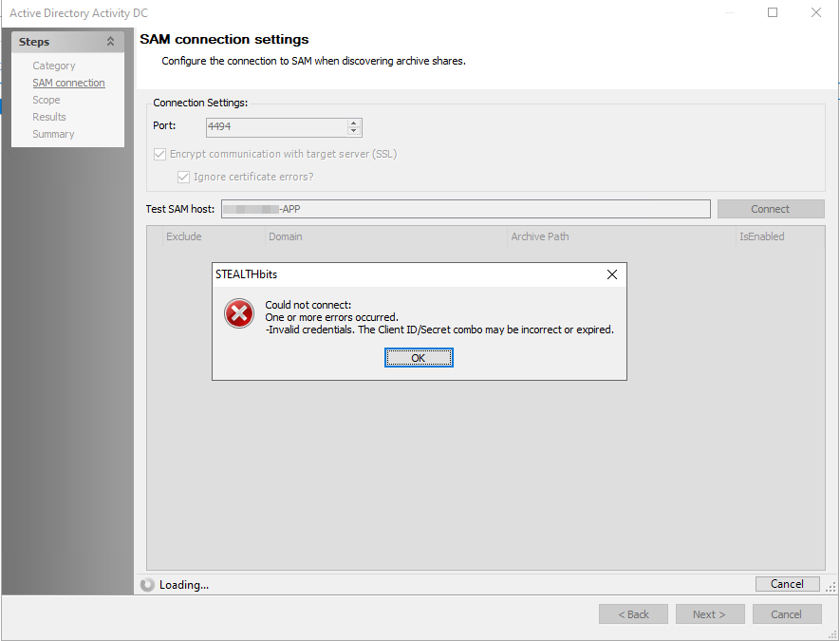Click the Back wizard button
Screen dimensions: 840x641
point(633,614)
